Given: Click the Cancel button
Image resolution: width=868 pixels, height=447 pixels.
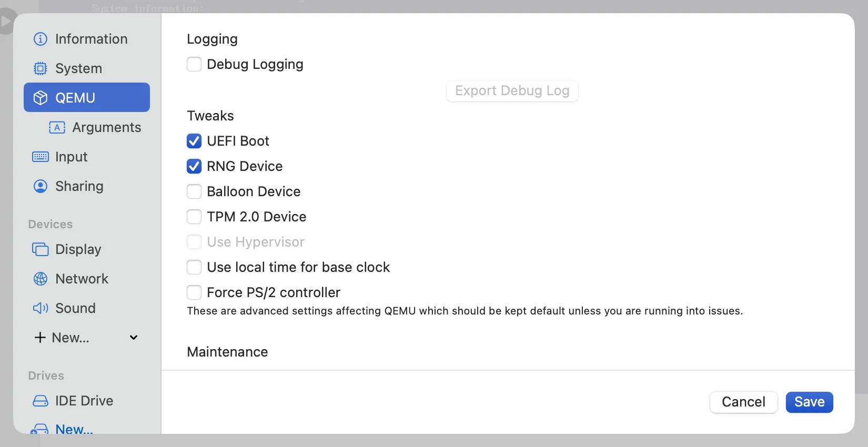Looking at the screenshot, I should [x=743, y=402].
